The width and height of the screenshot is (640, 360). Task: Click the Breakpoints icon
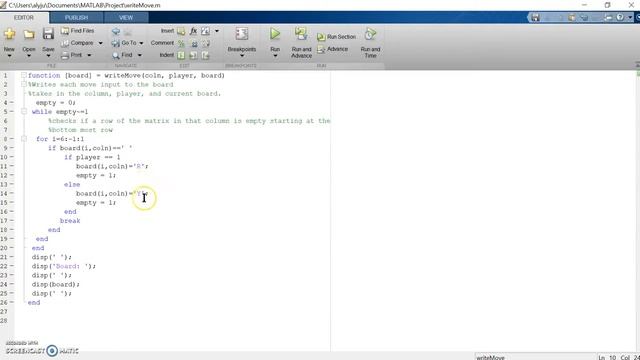click(242, 34)
